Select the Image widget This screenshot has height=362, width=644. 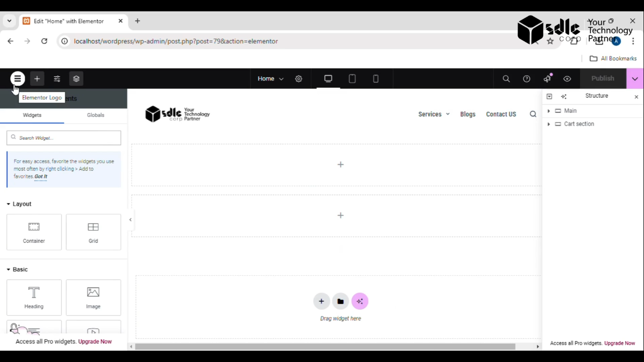click(93, 297)
